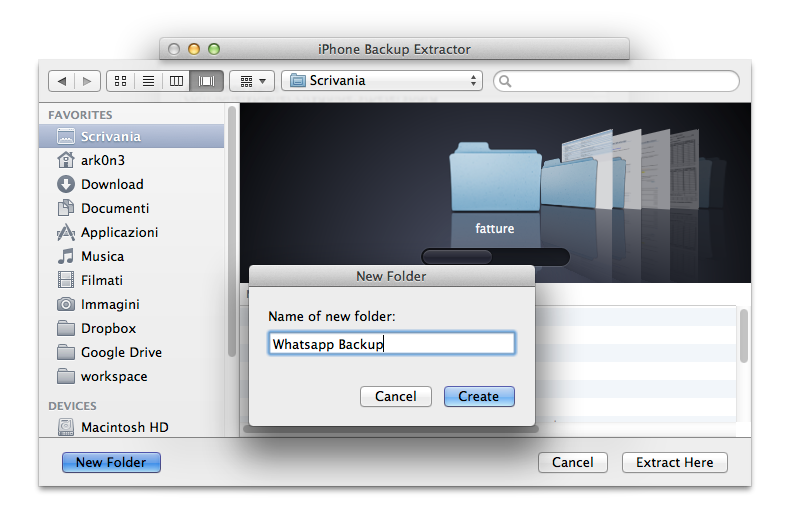This screenshot has height=515, width=794.
Task: Click the ark0n3 house icon
Action: point(66,160)
